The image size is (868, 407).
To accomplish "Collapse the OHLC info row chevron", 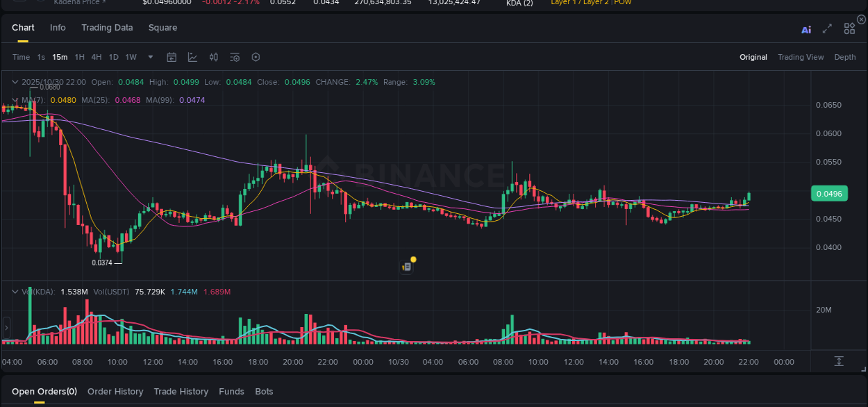I will point(15,81).
